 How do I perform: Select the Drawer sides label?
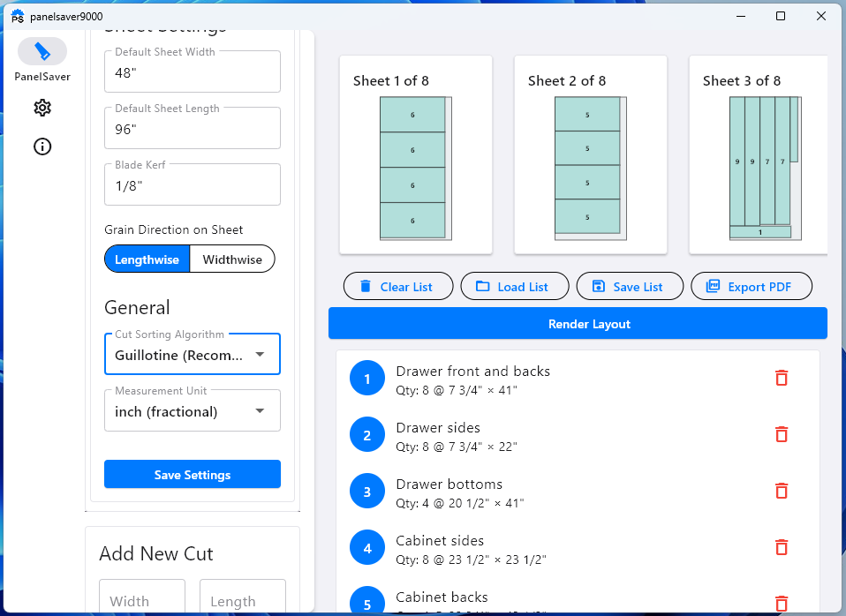(x=437, y=428)
